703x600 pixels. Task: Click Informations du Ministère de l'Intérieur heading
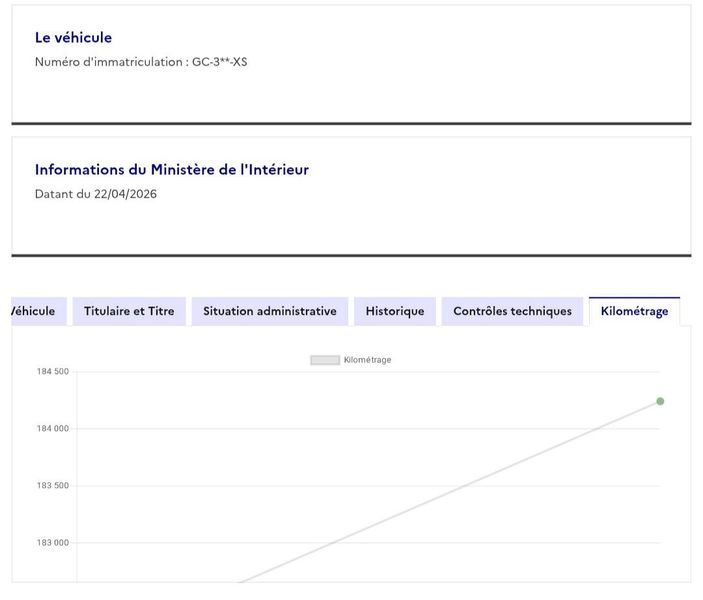pos(172,170)
